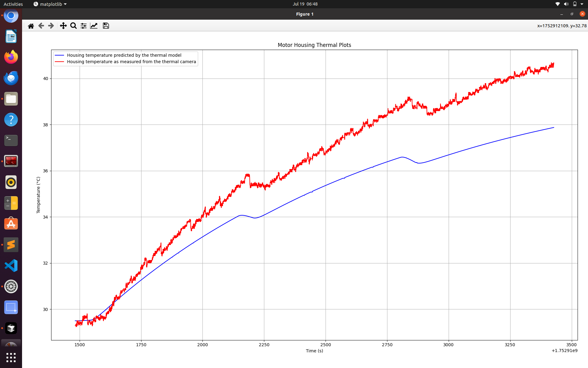
Task: Open Terminal from the dock
Action: click(11, 140)
